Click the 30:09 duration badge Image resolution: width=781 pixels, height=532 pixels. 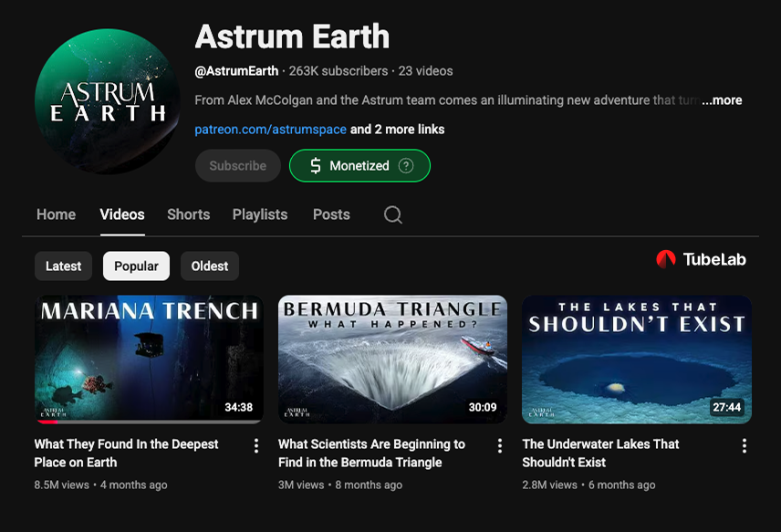tap(483, 408)
